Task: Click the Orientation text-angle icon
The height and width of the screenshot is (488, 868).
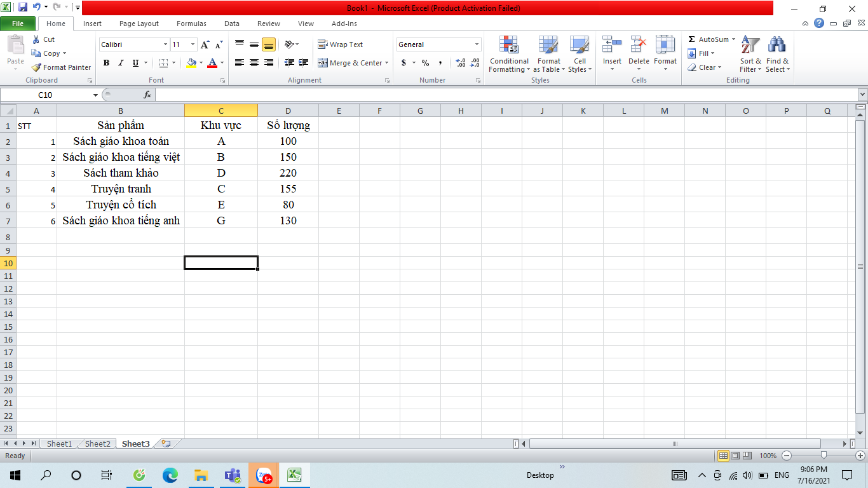Action: (289, 44)
